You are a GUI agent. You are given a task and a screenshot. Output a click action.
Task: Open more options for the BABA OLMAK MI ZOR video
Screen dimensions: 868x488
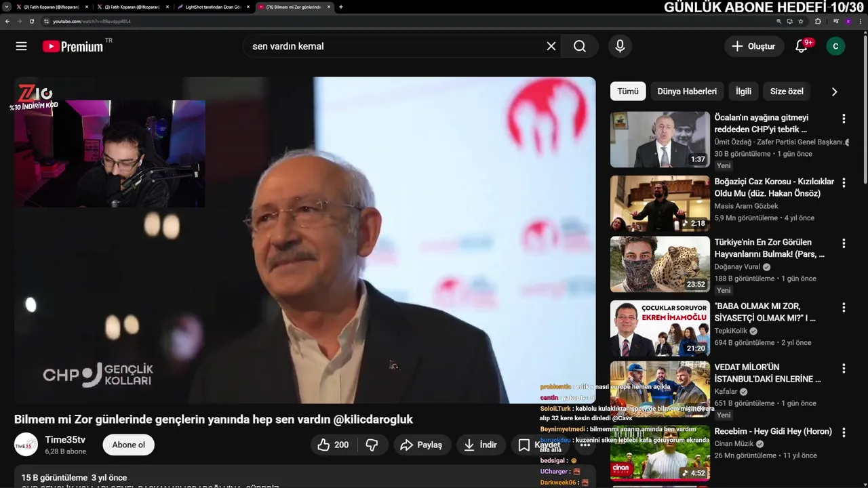(x=844, y=307)
